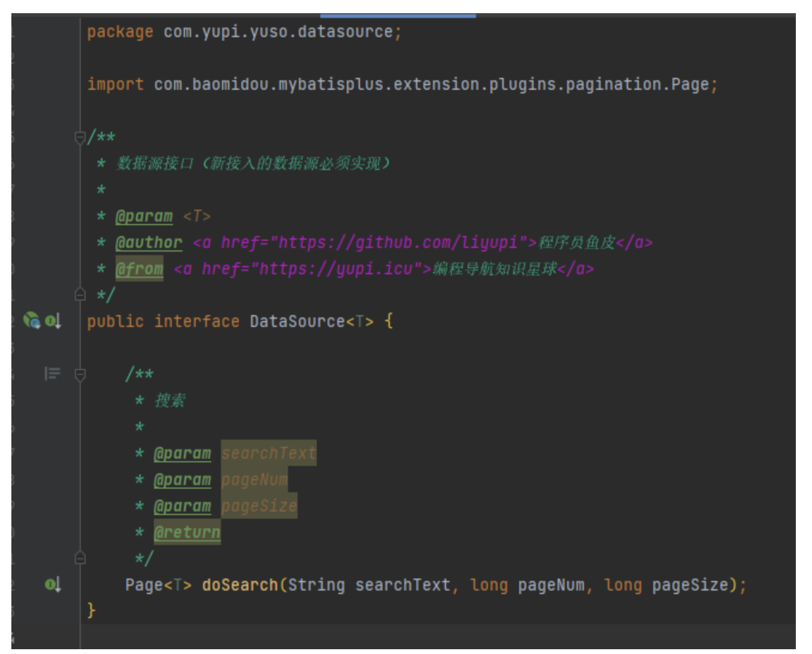Click fold end marker of doSearch Javadoc
This screenshot has height=654, width=812.
[80, 558]
